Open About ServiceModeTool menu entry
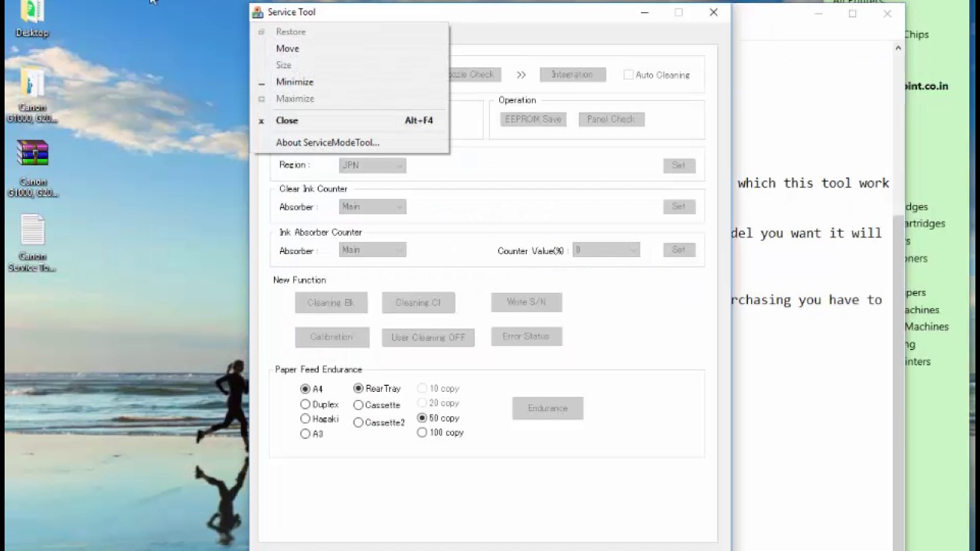This screenshot has width=980, height=551. pos(350,142)
